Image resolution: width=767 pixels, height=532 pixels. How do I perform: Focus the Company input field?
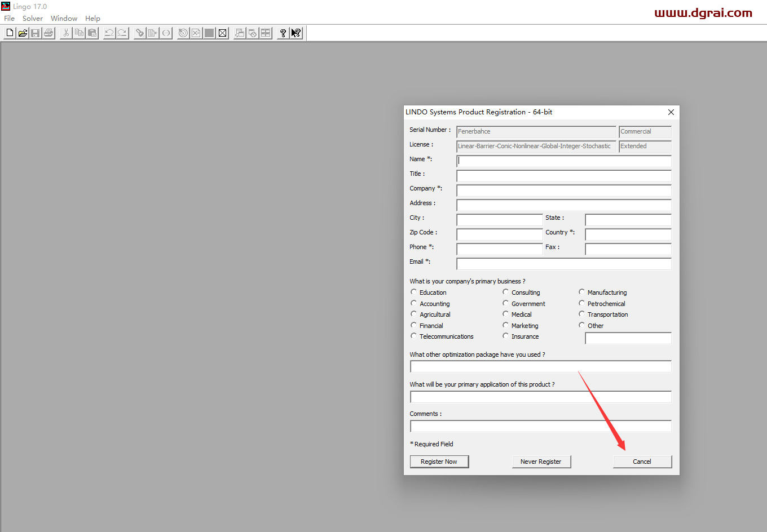coord(564,190)
